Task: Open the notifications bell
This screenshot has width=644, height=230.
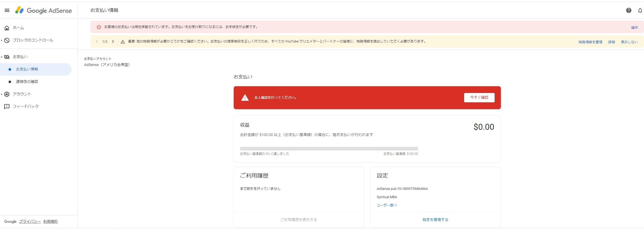Action: pos(640,10)
